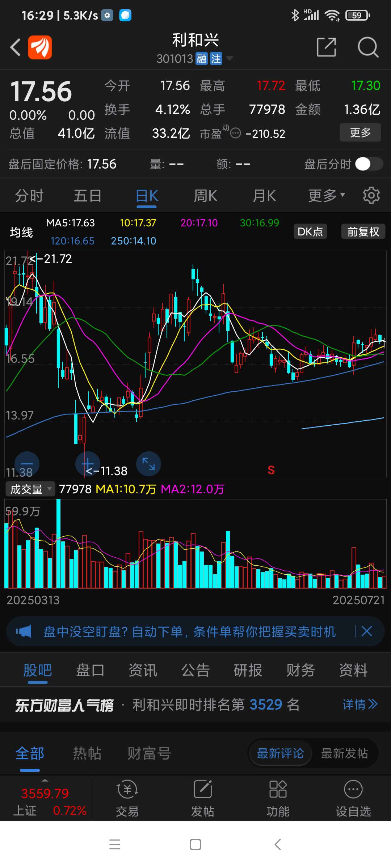Select the 财富号 posts filter

[x=149, y=753]
